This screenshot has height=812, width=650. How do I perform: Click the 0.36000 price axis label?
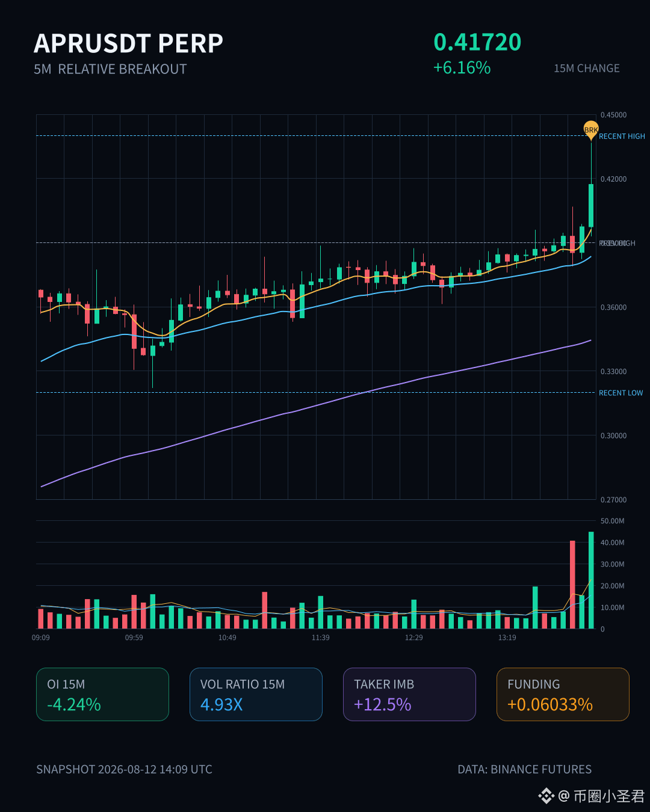click(x=613, y=307)
